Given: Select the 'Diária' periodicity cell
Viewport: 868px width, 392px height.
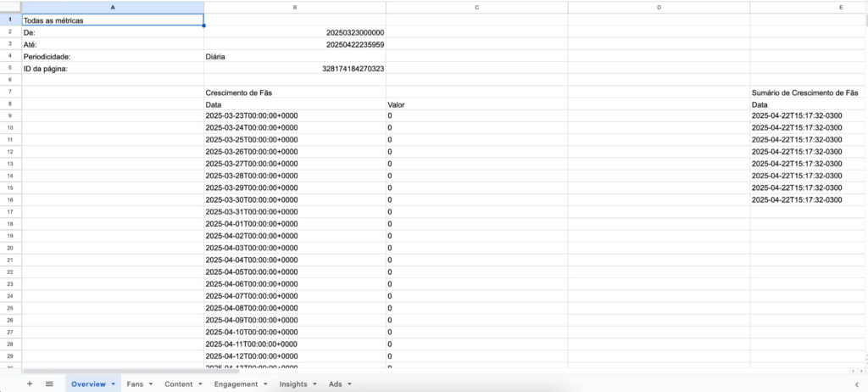Looking at the screenshot, I should [294, 56].
